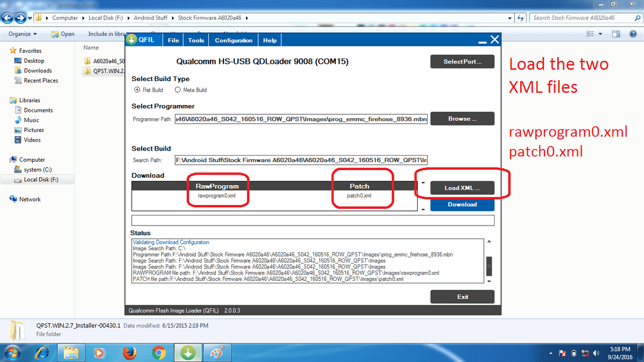
Task: Click the Name column header in Explorer
Action: (91, 47)
